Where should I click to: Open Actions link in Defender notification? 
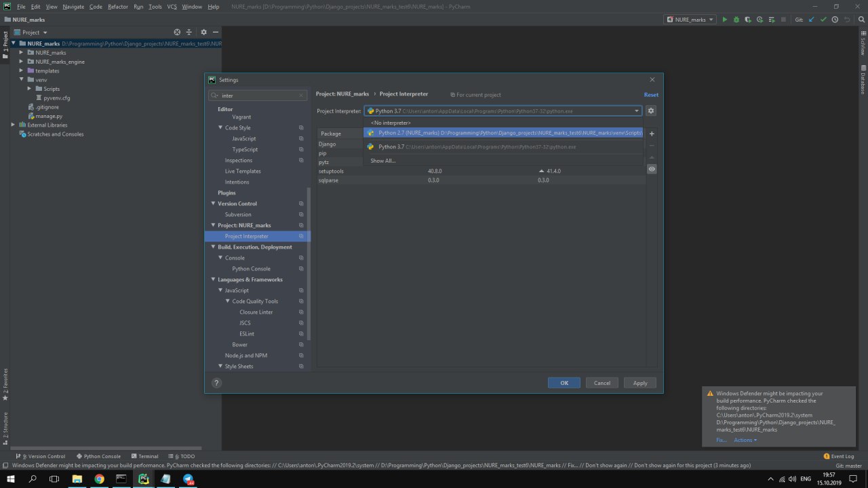[x=745, y=440]
